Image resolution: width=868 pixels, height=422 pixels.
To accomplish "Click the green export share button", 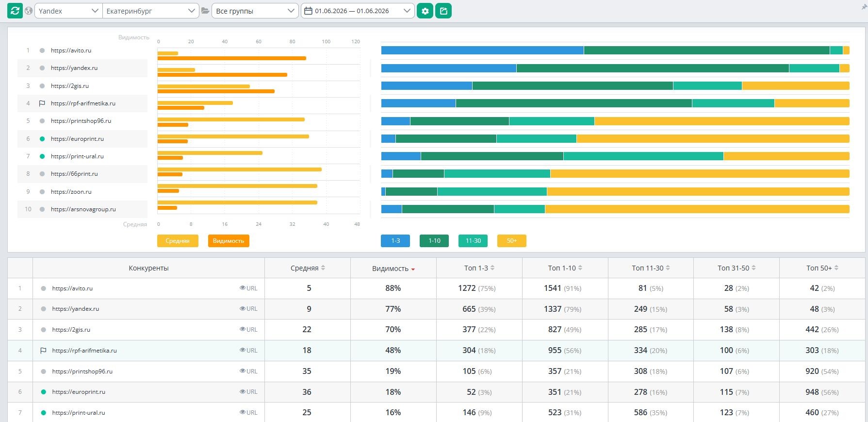I will pyautogui.click(x=443, y=11).
